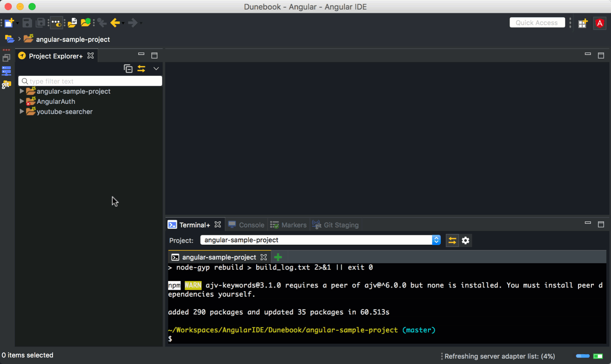Viewport: 611px width, 364px height.
Task: Click the grey Forward navigation arrow
Action: point(133,23)
